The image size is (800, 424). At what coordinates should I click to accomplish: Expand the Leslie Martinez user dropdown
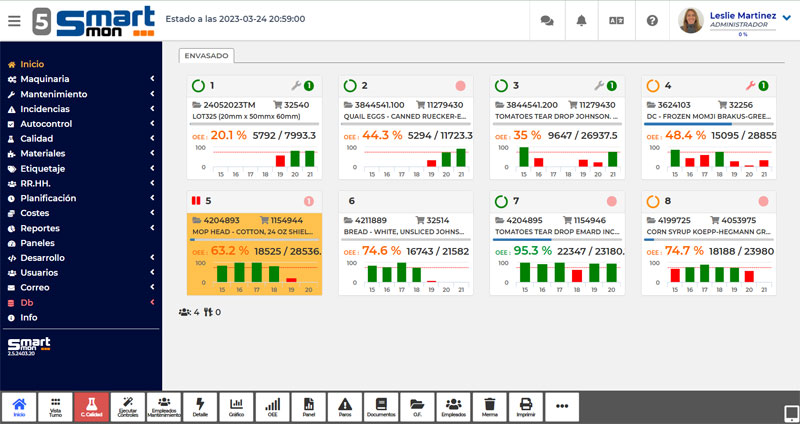point(786,20)
